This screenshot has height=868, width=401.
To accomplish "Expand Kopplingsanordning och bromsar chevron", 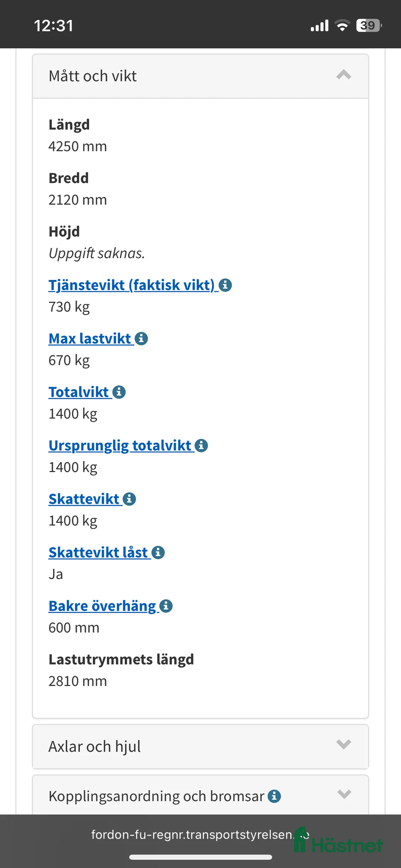I will [344, 794].
